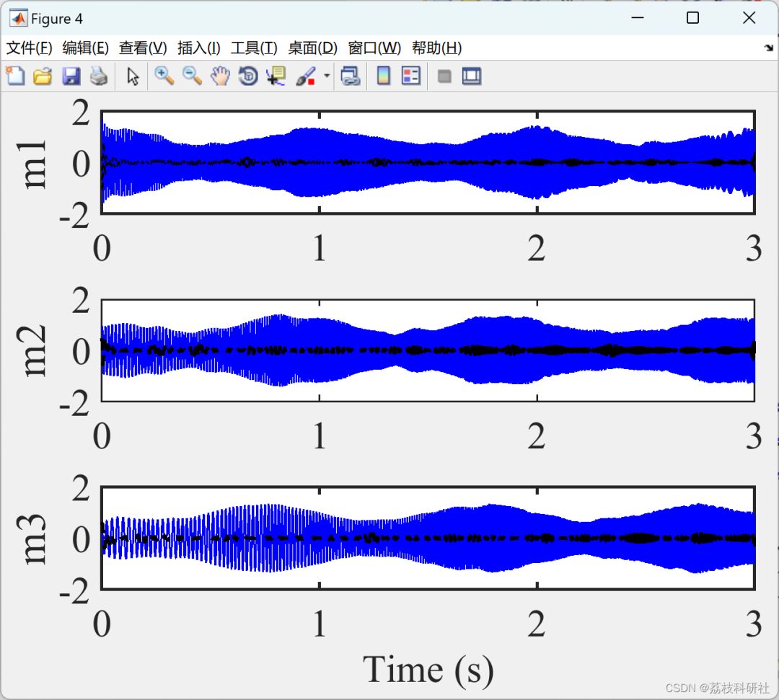This screenshot has height=700, width=779.
Task: Open the 插入(I) menu
Action: pyautogui.click(x=199, y=48)
